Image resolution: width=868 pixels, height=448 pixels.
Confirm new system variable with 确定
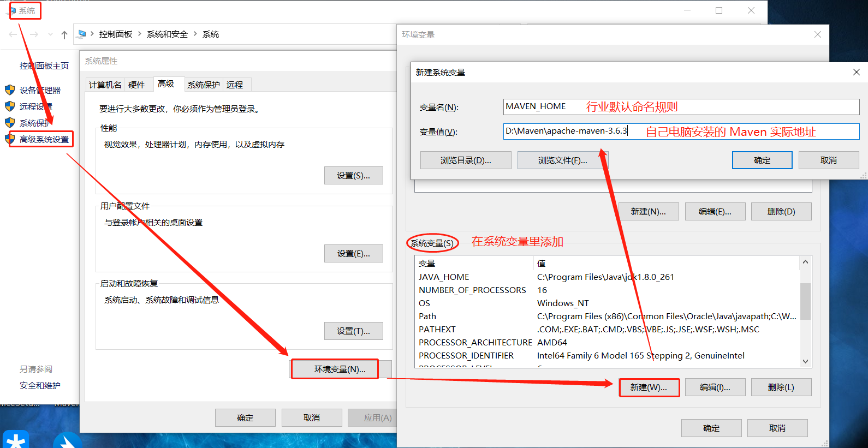762,160
